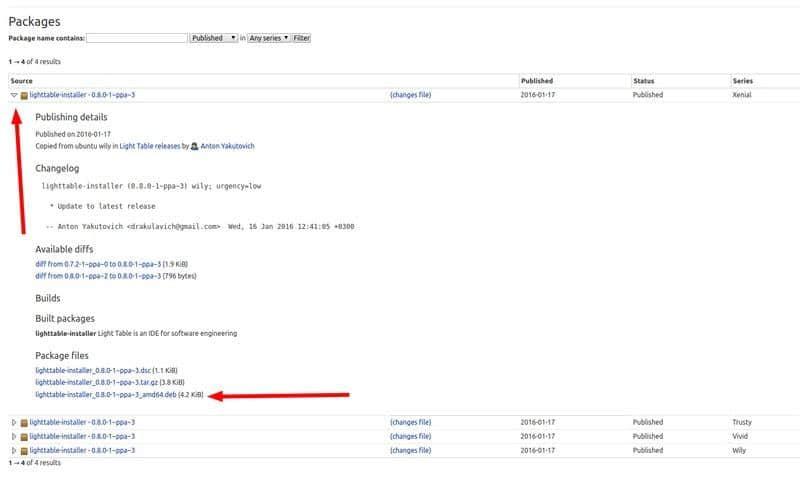Open the Light Table releases link
The height and width of the screenshot is (477, 800).
[x=150, y=146]
